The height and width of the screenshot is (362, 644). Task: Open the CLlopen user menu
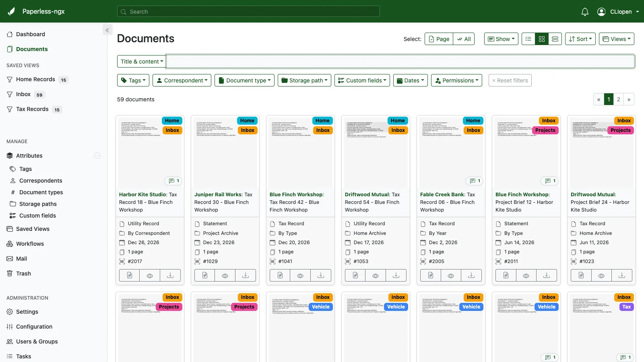pos(618,12)
